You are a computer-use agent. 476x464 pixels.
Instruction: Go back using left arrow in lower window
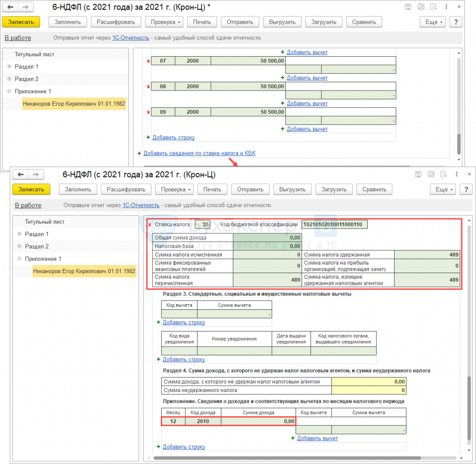click(x=20, y=175)
